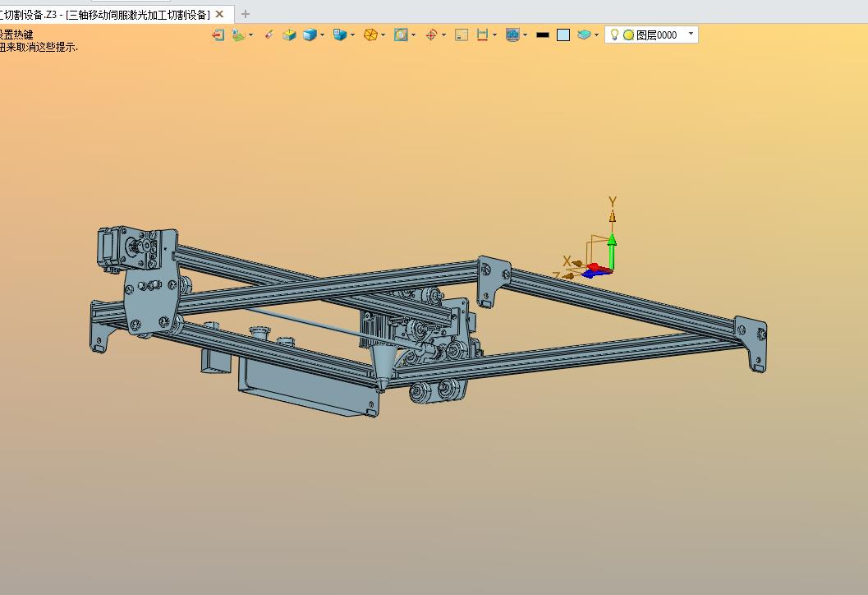Click the monitor display settings icon

click(x=512, y=35)
